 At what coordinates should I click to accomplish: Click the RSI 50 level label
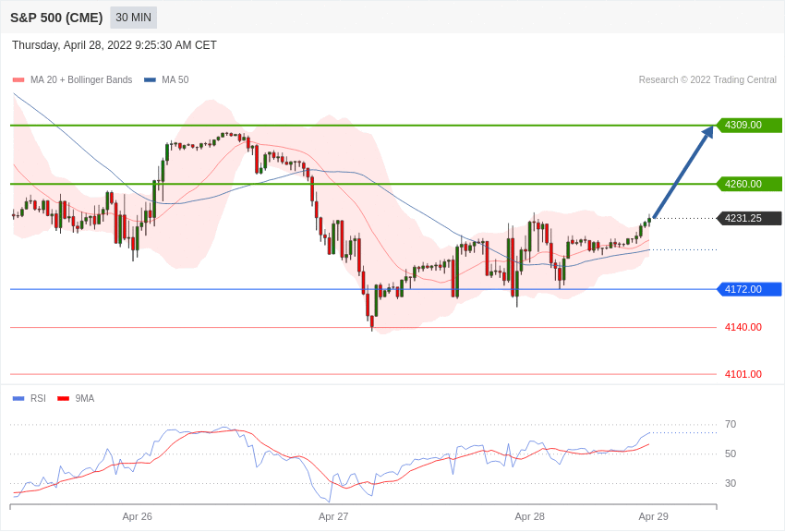(731, 453)
